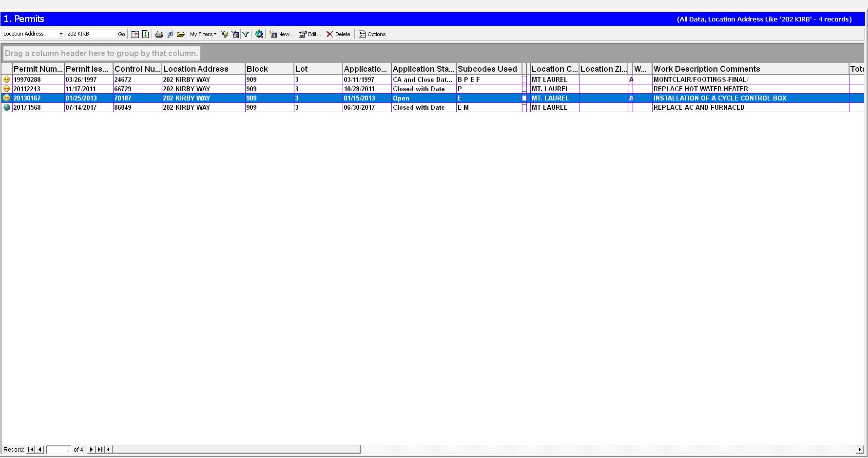The image size is (868, 458).
Task: Click the Options toolbar item
Action: (x=372, y=34)
